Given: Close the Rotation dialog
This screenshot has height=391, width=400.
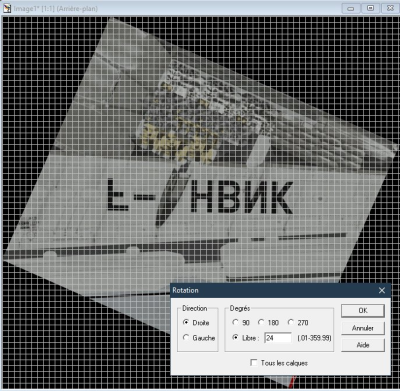Looking at the screenshot, I should [x=382, y=290].
